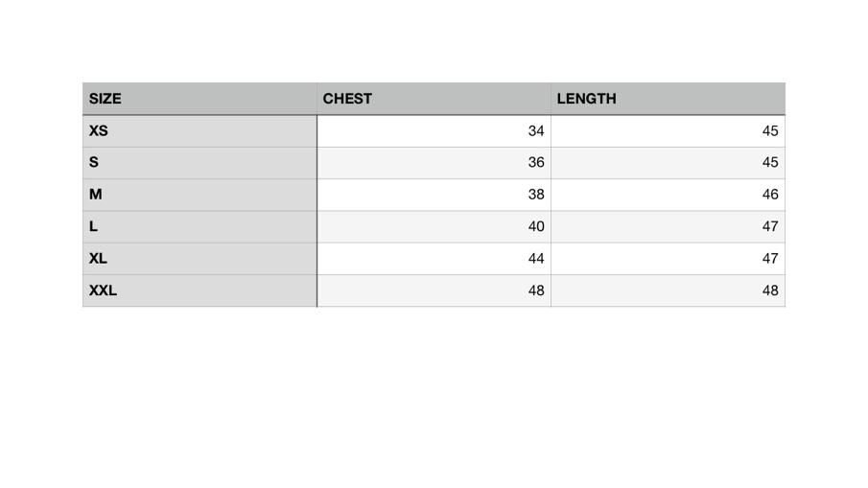Click the XXL length cell
The image size is (868, 488).
[x=668, y=290]
